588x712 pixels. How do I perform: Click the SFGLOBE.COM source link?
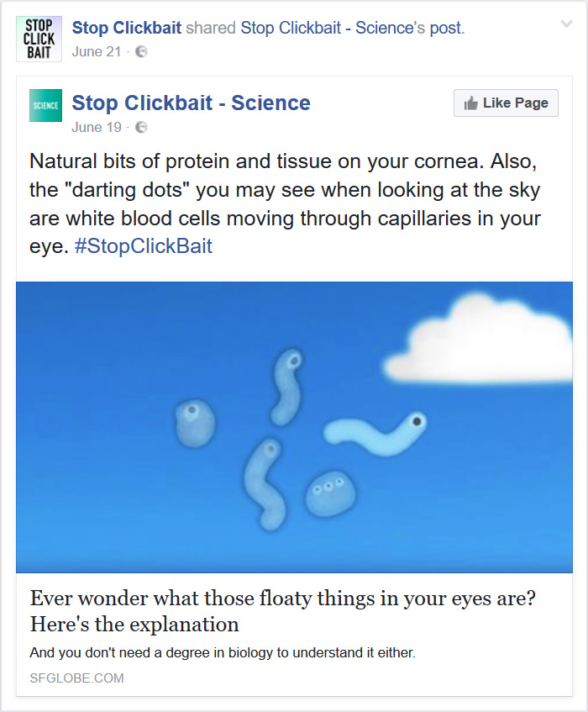click(x=76, y=678)
